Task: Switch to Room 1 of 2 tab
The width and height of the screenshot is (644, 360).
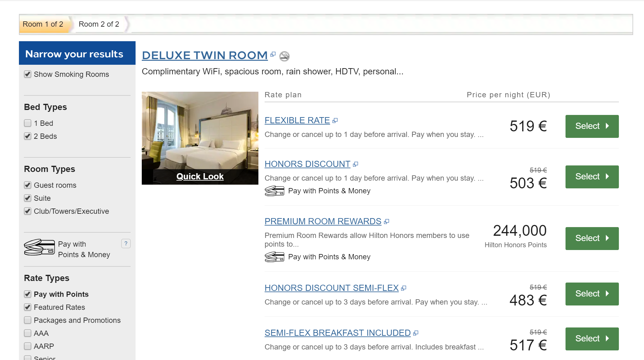Action: pyautogui.click(x=43, y=24)
